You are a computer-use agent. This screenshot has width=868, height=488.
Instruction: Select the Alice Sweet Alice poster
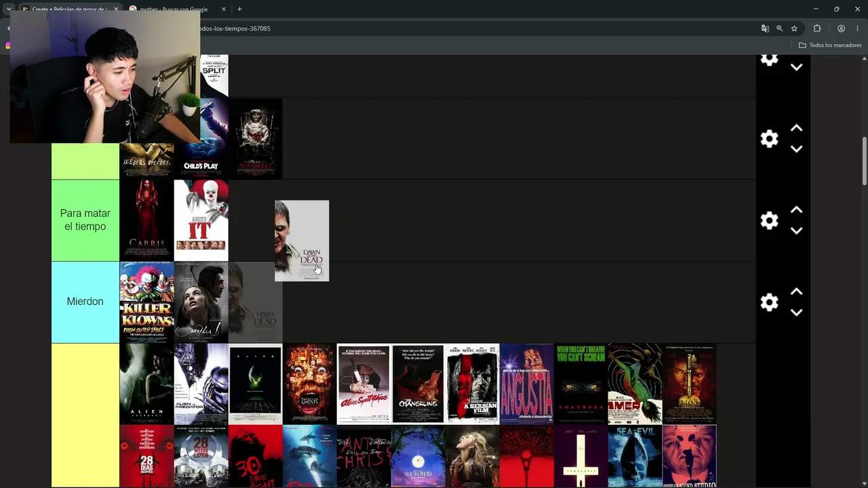tap(364, 384)
